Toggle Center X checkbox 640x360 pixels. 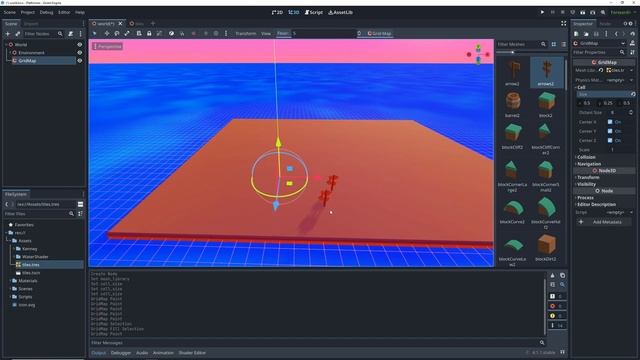tap(610, 122)
